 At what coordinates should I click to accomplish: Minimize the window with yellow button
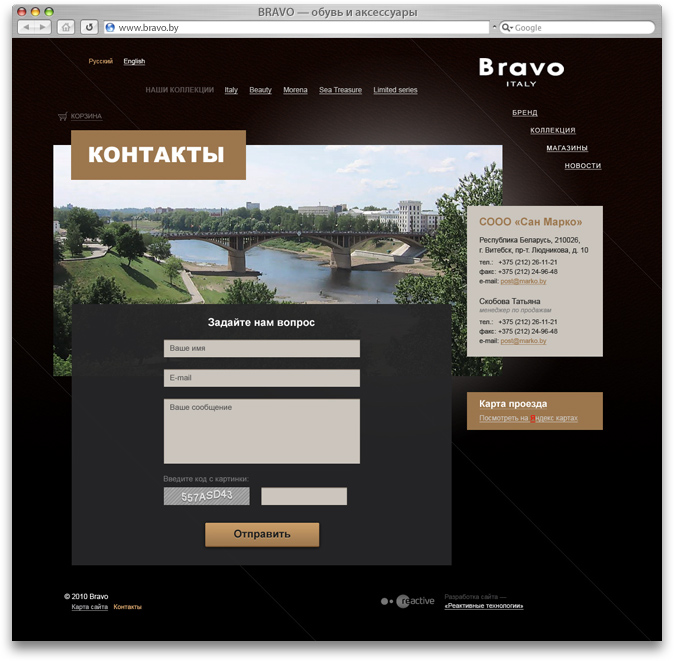[35, 12]
